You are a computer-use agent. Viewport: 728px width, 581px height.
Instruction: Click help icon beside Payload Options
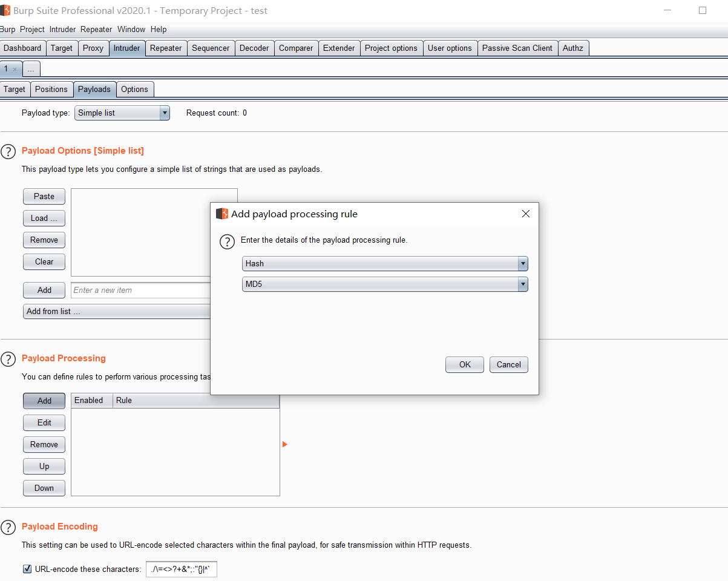[x=8, y=151]
